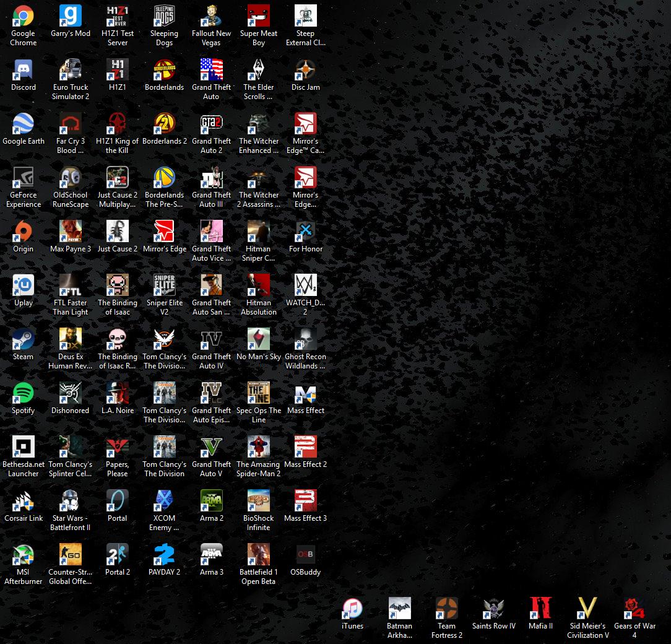Start Battlefield 1 Open Beta
This screenshot has width=671, height=644.
tap(258, 554)
